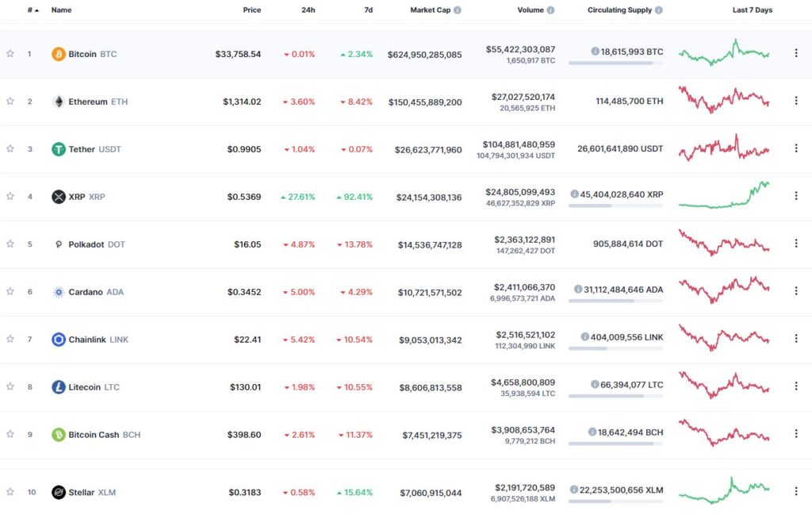Image resolution: width=812 pixels, height=515 pixels.
Task: Open the three-dot menu for Tether
Action: click(x=796, y=148)
